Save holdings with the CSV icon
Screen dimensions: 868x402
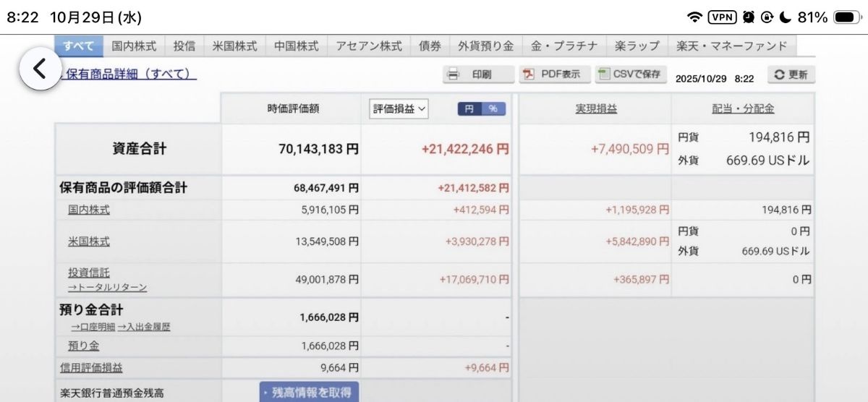point(603,74)
